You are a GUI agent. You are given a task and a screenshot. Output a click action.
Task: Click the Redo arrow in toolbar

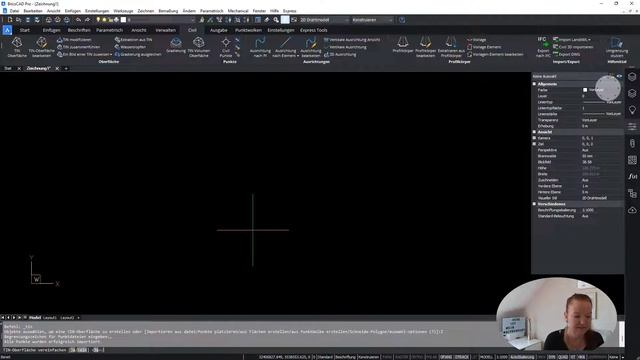pos(87,20)
